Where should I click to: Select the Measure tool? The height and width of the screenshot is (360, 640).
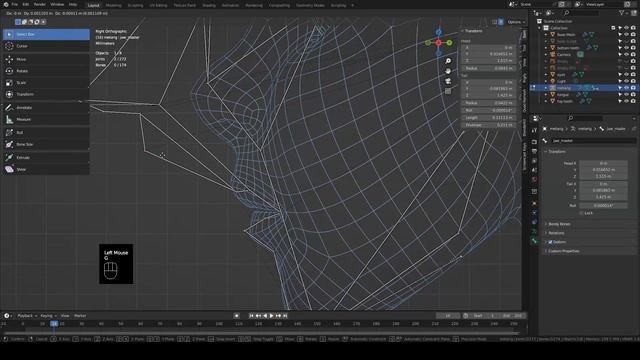(46, 120)
